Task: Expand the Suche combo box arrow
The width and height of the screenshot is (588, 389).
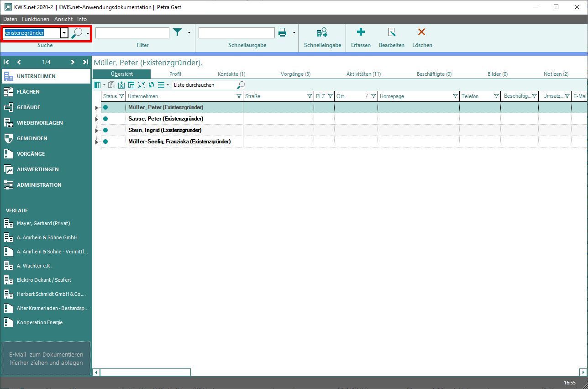Action: pos(64,33)
